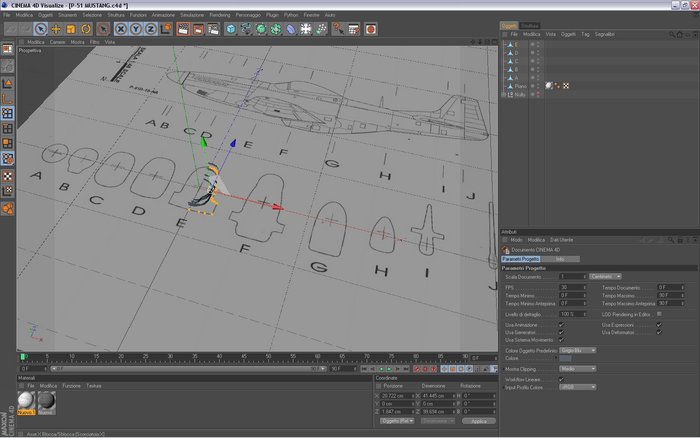Select the Piano object in object manager
This screenshot has width=700, height=438.
tap(523, 85)
